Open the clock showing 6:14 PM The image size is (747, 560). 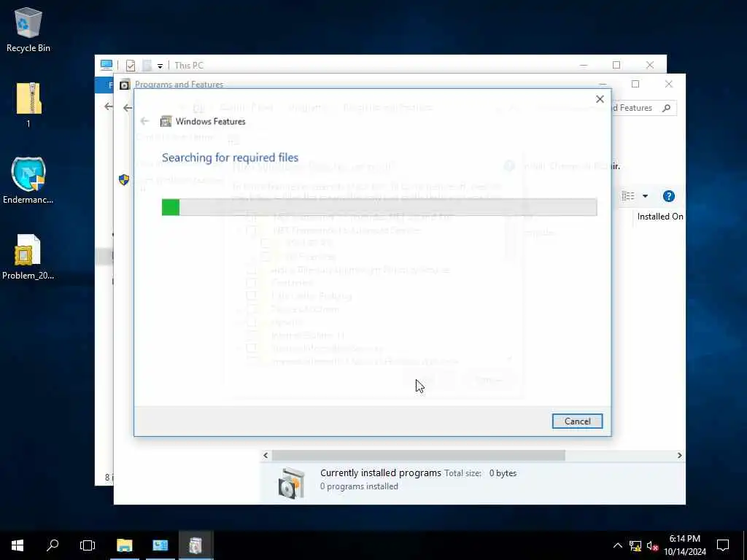coord(684,545)
